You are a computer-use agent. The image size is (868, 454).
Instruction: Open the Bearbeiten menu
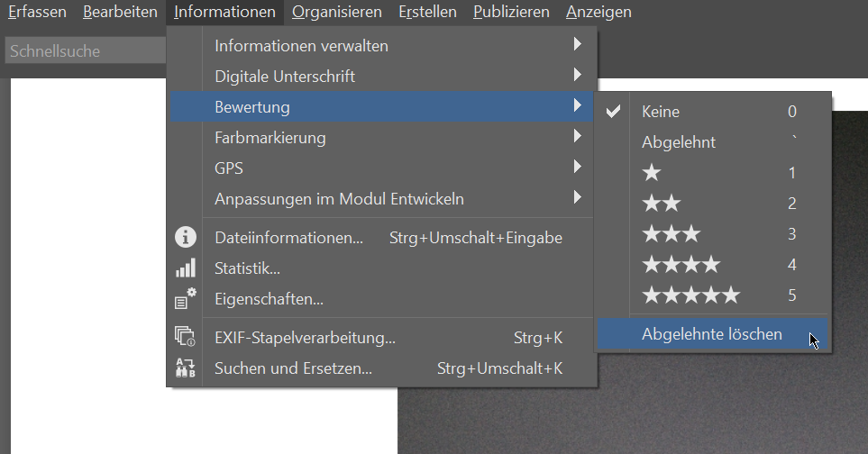pos(120,12)
